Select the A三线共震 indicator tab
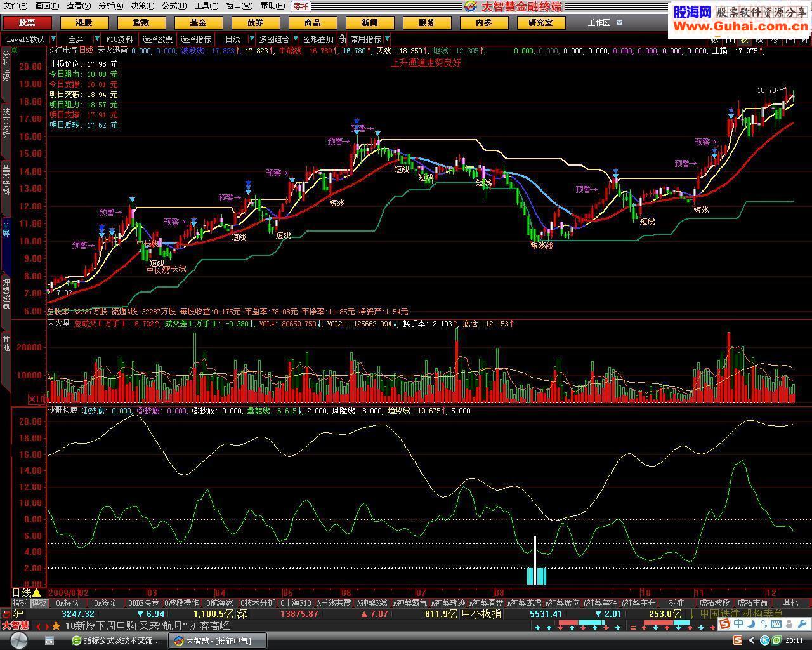812x650 pixels. 334,602
